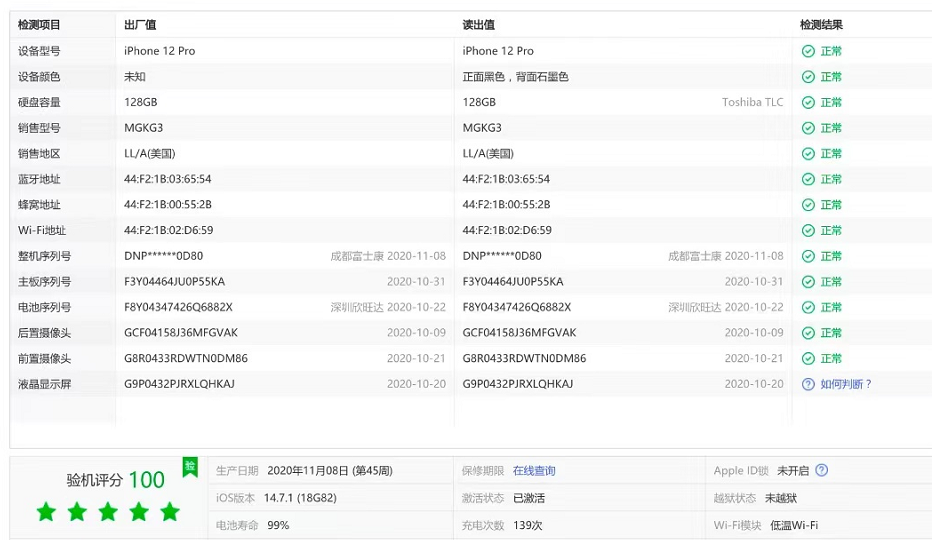Click factory value F8Y04347426Q6882X
932x540 pixels.
click(178, 307)
